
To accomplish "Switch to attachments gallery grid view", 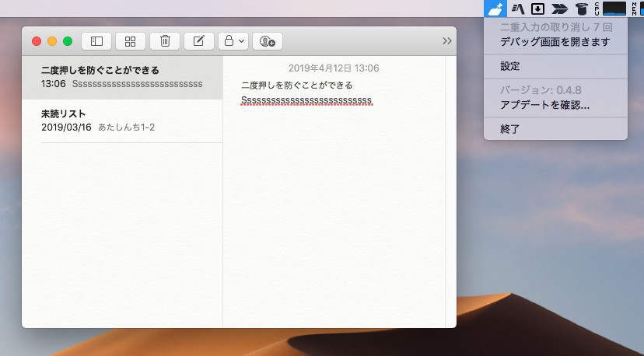I will (x=130, y=41).
